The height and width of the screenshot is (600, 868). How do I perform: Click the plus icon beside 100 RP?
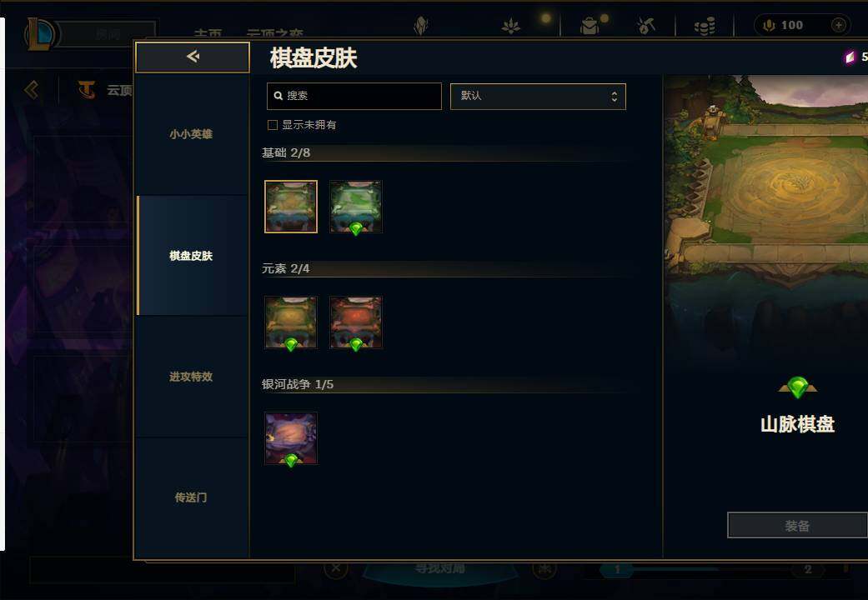839,25
